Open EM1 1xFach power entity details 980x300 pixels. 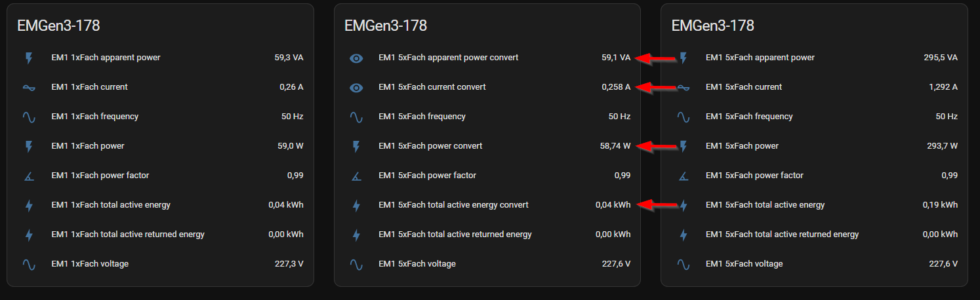pyautogui.click(x=161, y=146)
